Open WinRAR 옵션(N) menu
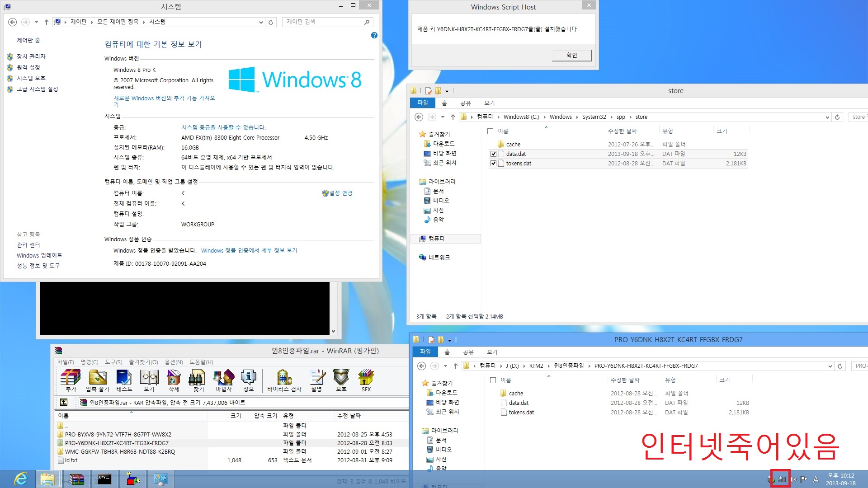The height and width of the screenshot is (488, 868). pyautogui.click(x=174, y=362)
